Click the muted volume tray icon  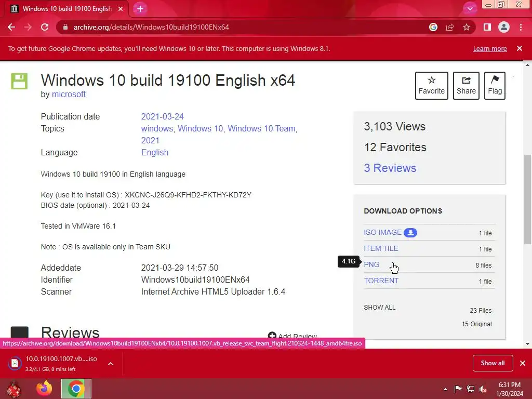[x=483, y=389]
